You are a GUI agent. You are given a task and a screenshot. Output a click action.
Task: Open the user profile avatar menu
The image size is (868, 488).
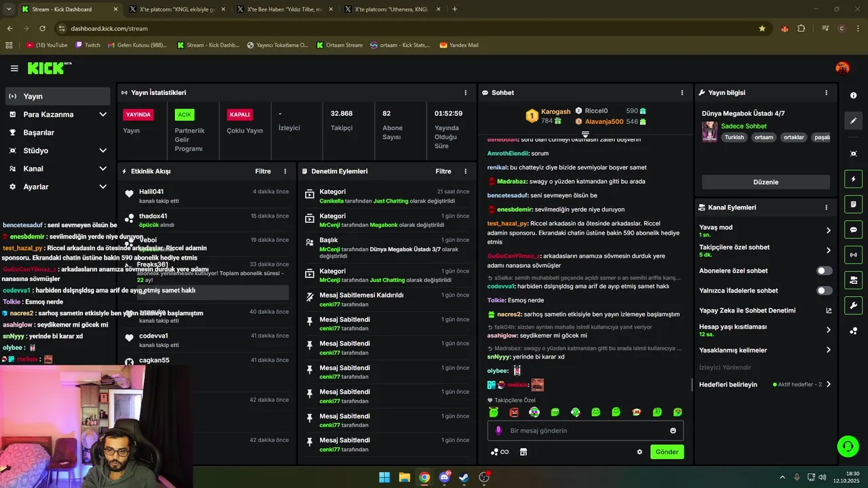click(x=842, y=68)
